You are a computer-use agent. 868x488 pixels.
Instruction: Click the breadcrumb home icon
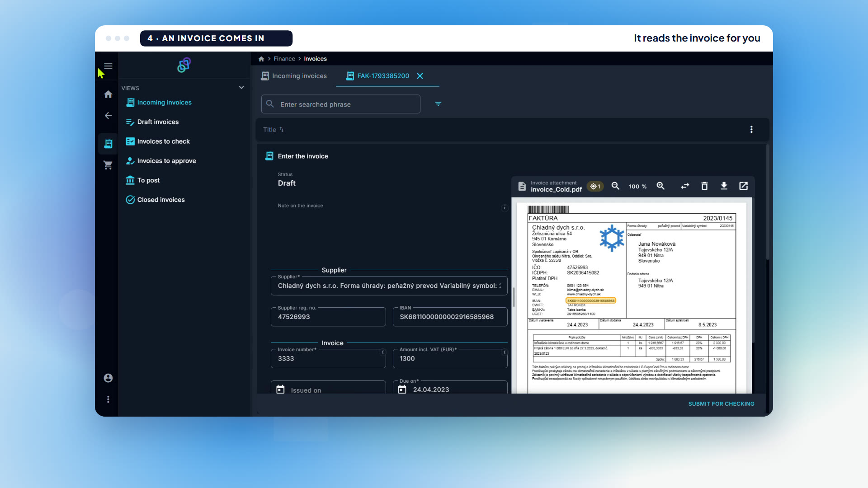[261, 59]
